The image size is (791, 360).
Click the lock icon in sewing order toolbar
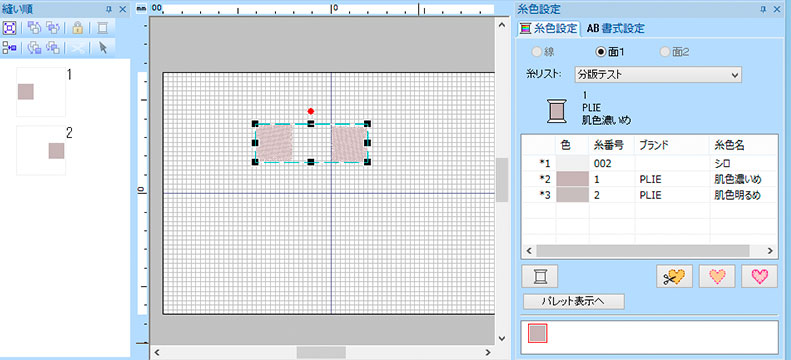click(77, 28)
